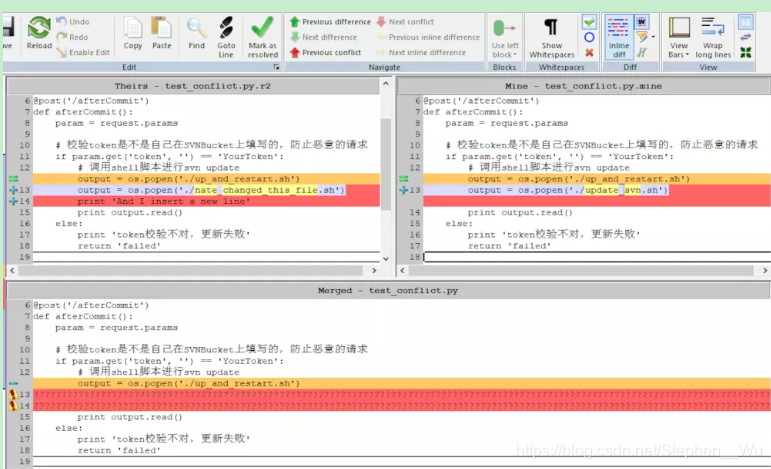The image size is (771, 469).
Task: Go to Previous inline difference
Action: (428, 37)
